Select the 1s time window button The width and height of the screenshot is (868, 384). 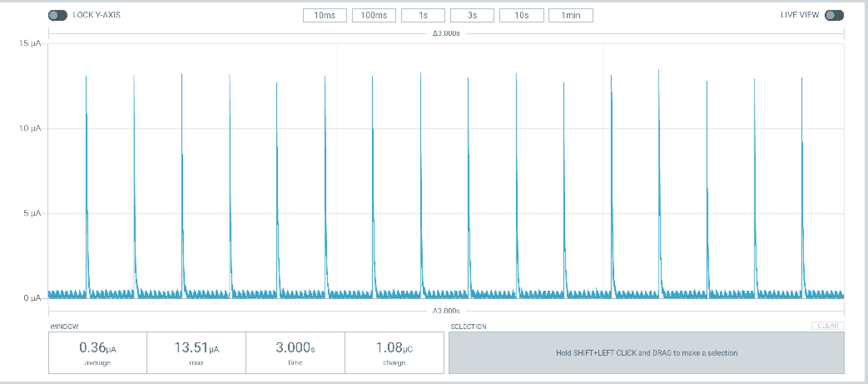coord(423,16)
